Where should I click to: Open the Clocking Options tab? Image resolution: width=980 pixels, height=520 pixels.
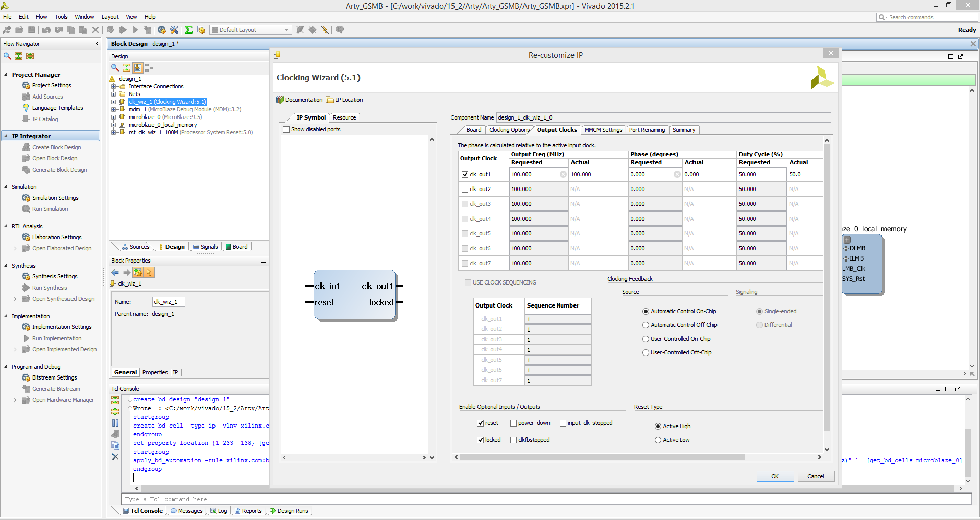(x=509, y=130)
